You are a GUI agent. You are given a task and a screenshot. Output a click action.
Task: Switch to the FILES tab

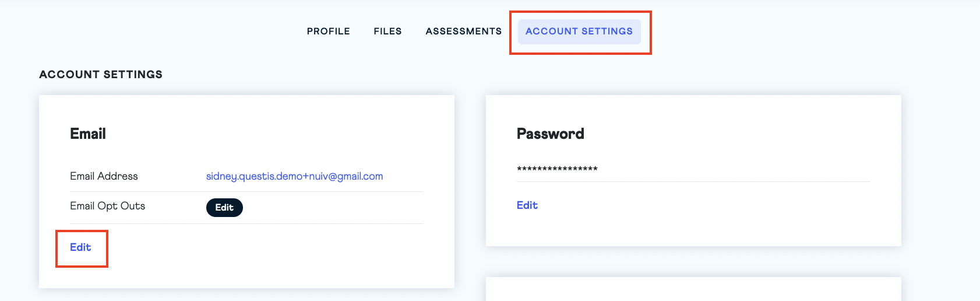point(387,32)
